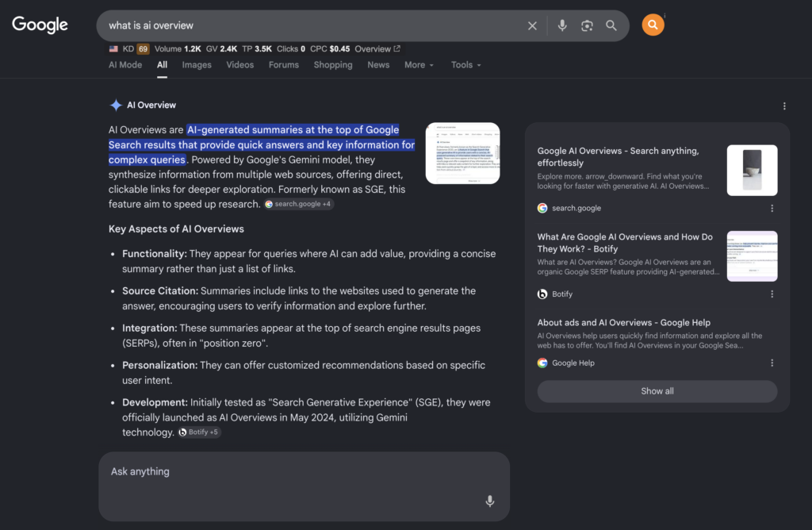Click the AI Overview title text
The image size is (812, 530).
tap(151, 106)
